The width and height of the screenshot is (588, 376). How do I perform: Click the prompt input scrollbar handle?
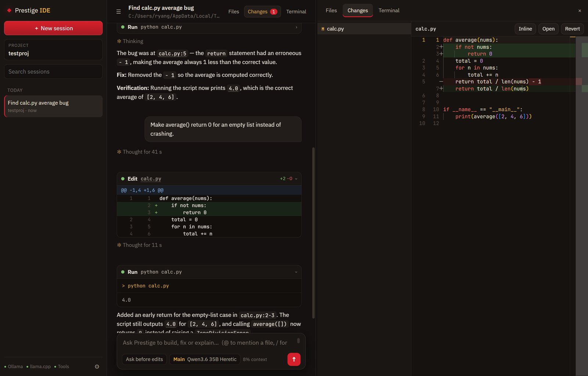[298, 341]
